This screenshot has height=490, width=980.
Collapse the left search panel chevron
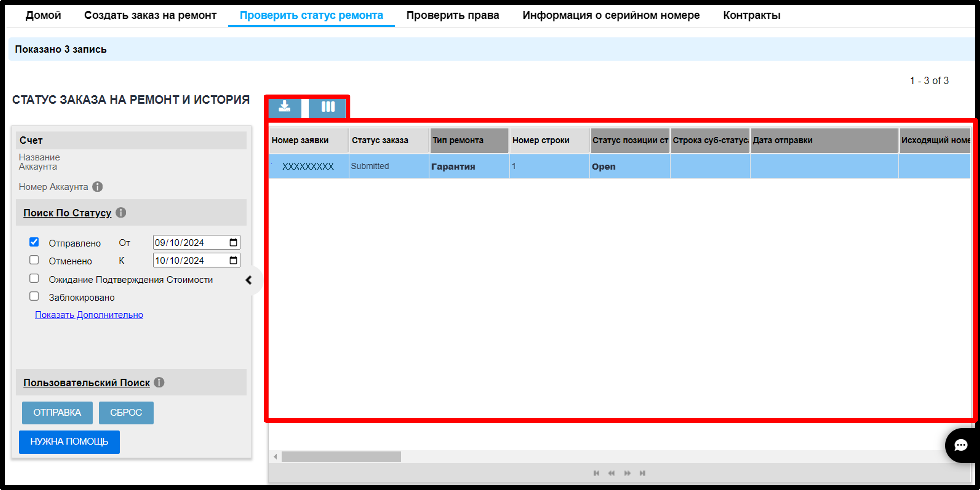249,280
